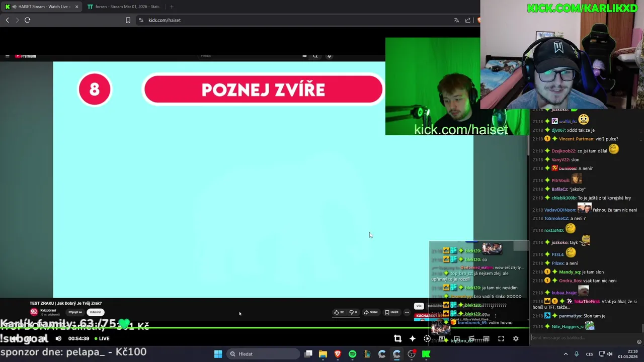Click the clip crop icon in player
The image size is (644, 362).
coord(397,338)
